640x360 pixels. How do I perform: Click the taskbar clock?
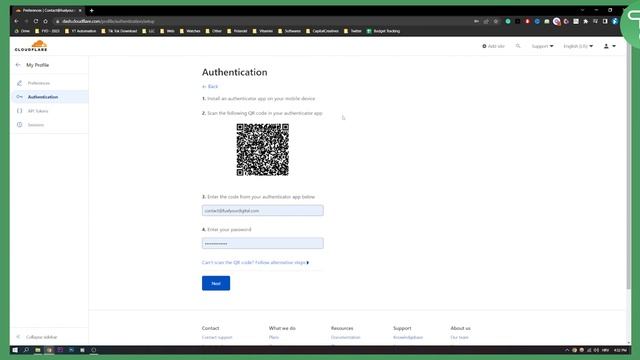[x=620, y=350]
